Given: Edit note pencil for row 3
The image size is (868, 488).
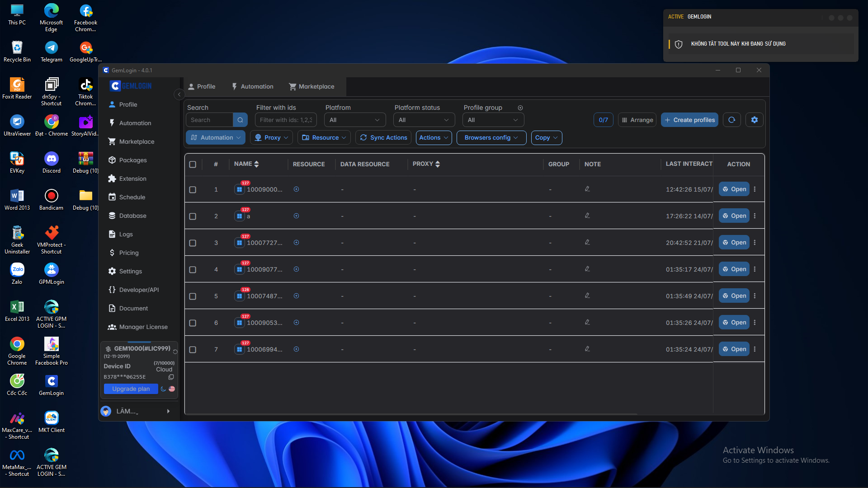Looking at the screenshot, I should [587, 242].
